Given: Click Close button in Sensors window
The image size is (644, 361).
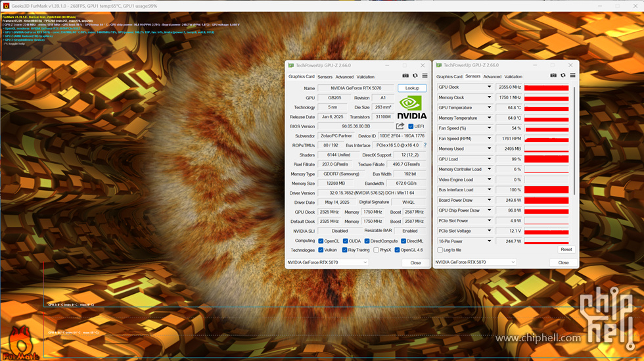Looking at the screenshot, I should (563, 262).
